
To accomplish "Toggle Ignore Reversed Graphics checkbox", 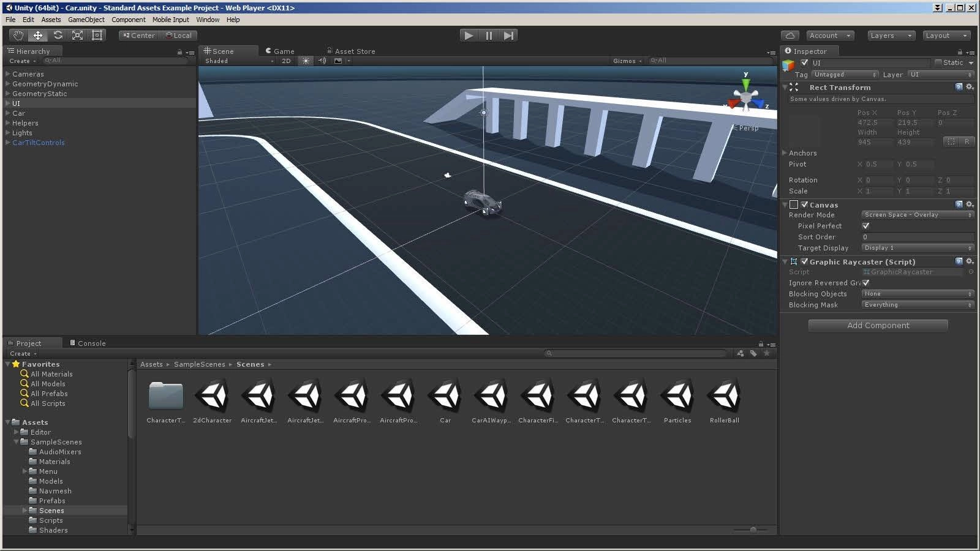I will (865, 283).
